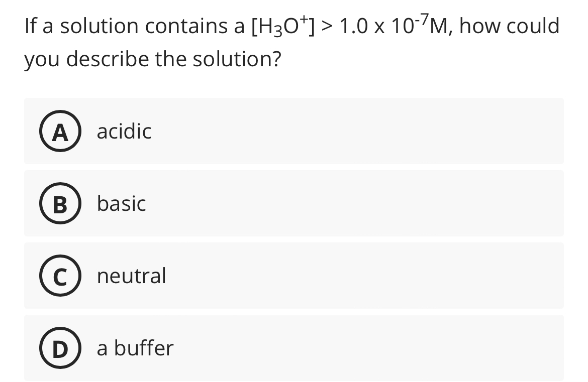Click the 'neutral' answer text label

coord(131,276)
